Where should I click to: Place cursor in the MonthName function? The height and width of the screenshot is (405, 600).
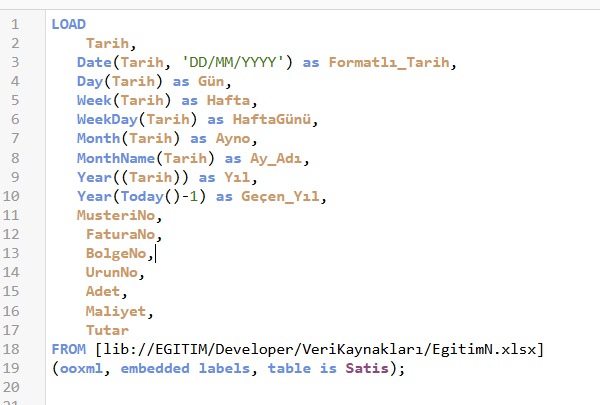114,158
